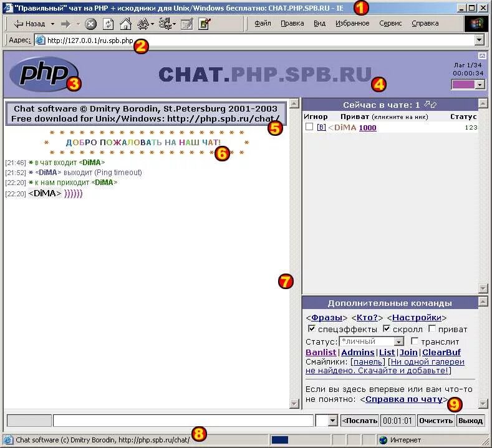Click the IE icon in status bar
This screenshot has width=492, height=448.
tap(8, 440)
